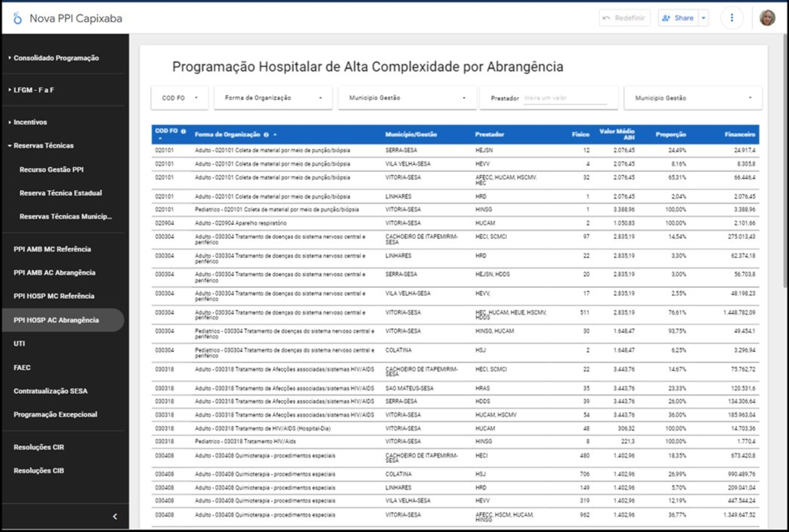
Task: Go to the UTI page in sidebar
Action: click(x=19, y=344)
